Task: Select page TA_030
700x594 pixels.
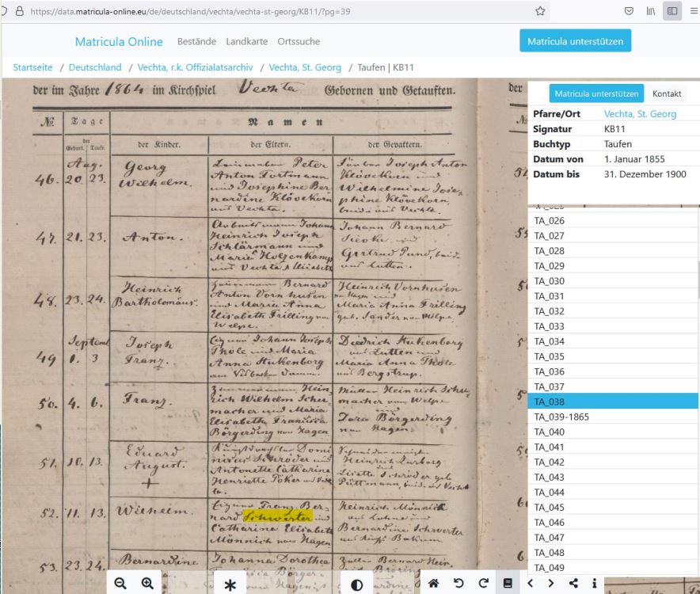Action: (613, 281)
